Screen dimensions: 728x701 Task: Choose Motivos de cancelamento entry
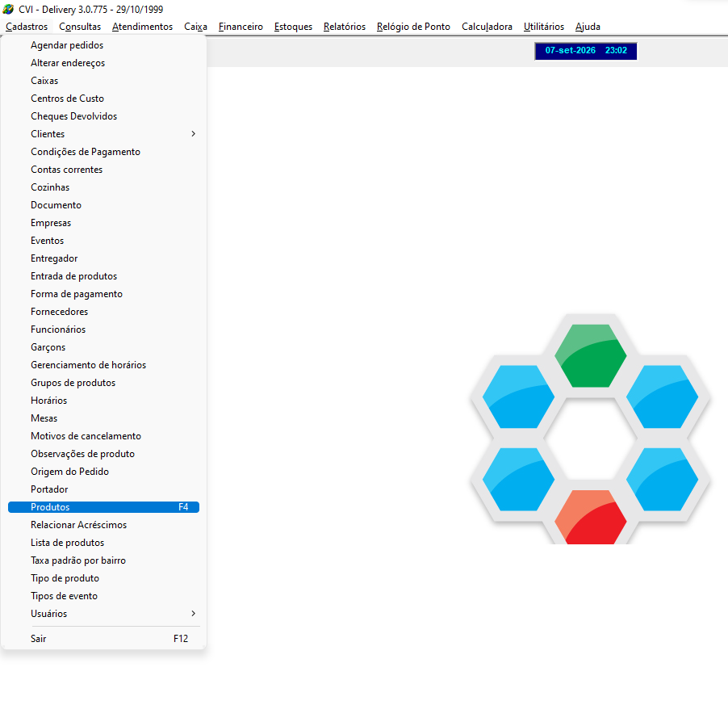(103, 436)
